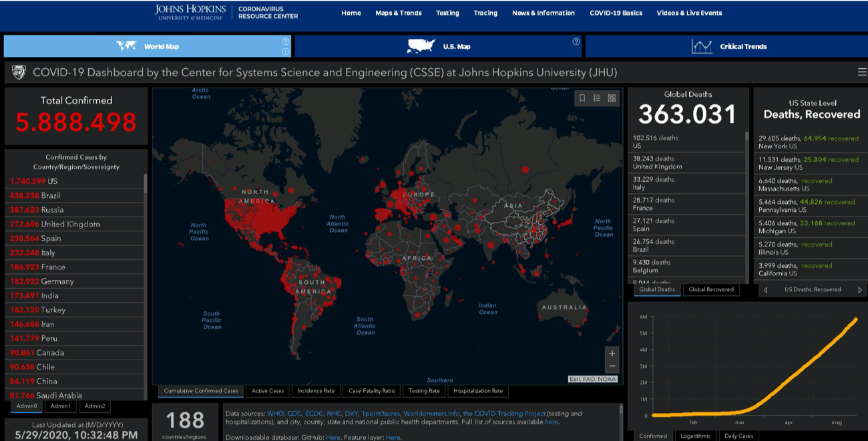Select Germany in confirmed cases list
This screenshot has height=441, width=868.
click(x=73, y=281)
